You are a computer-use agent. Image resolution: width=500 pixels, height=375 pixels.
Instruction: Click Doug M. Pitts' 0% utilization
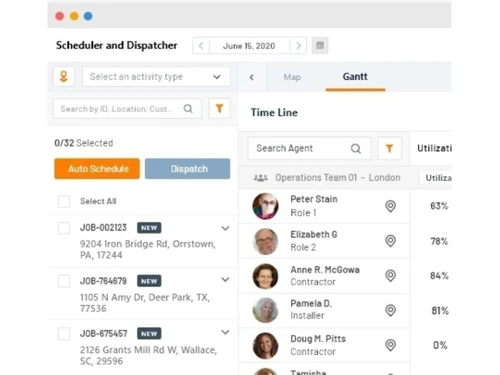tap(440, 345)
